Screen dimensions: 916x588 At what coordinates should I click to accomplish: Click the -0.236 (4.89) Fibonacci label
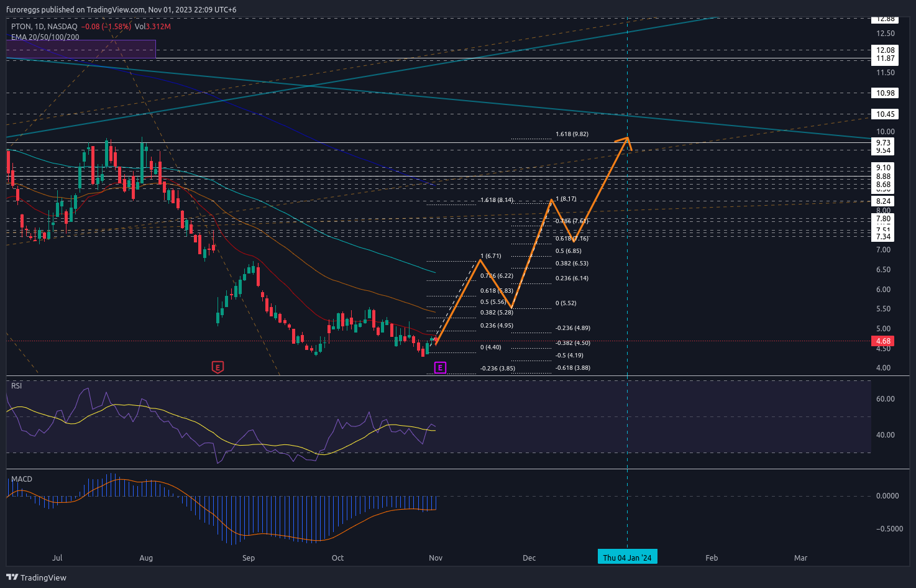coord(573,328)
